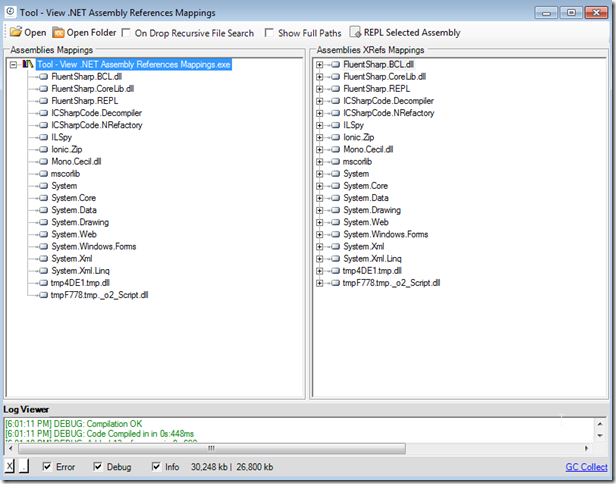Expand ICSharpCode.NRefactory in XRefs tree

click(x=319, y=113)
